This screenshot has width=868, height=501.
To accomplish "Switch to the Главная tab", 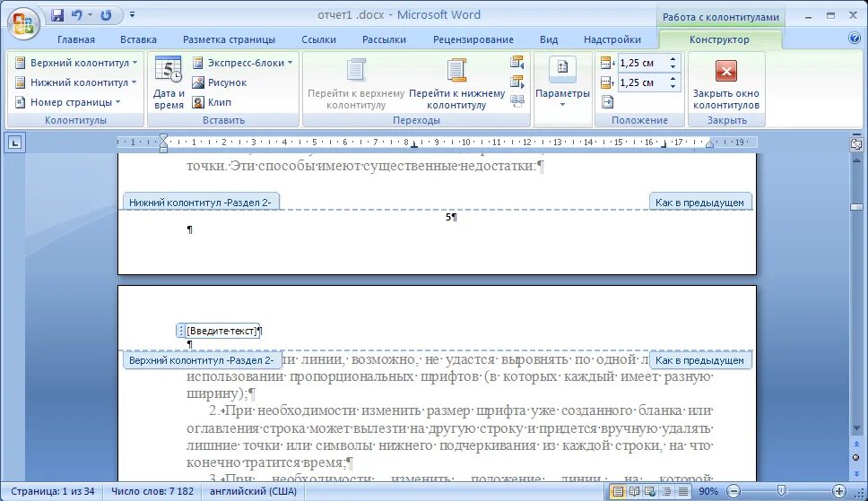I will pos(76,39).
